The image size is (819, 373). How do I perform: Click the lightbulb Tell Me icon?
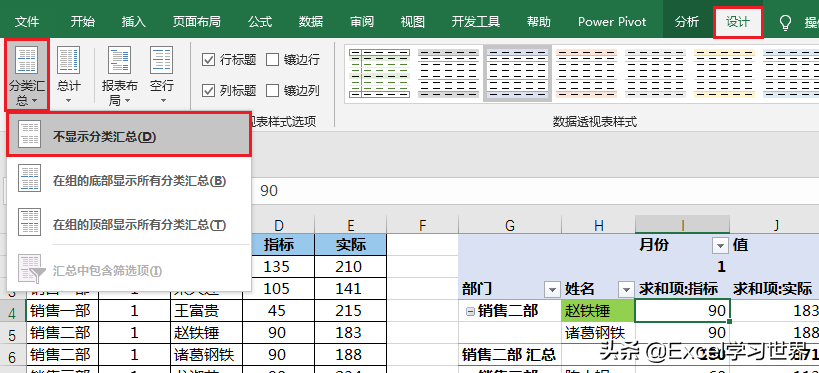(x=785, y=22)
